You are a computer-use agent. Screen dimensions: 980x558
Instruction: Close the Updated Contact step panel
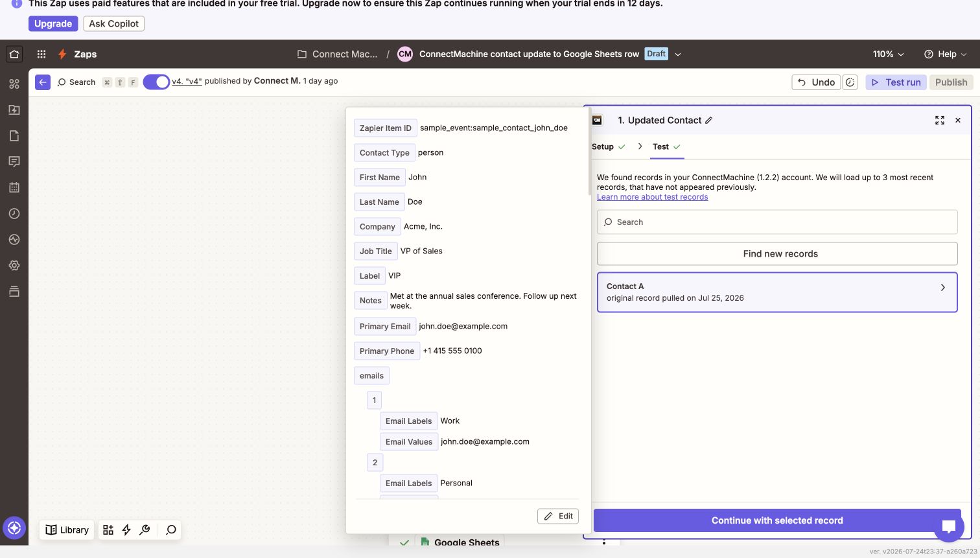[x=958, y=121]
